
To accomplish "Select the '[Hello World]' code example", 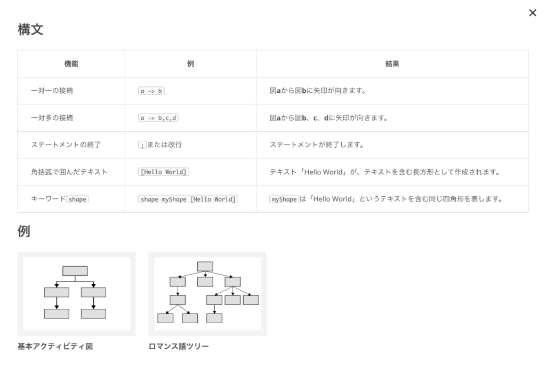I will pyautogui.click(x=164, y=172).
